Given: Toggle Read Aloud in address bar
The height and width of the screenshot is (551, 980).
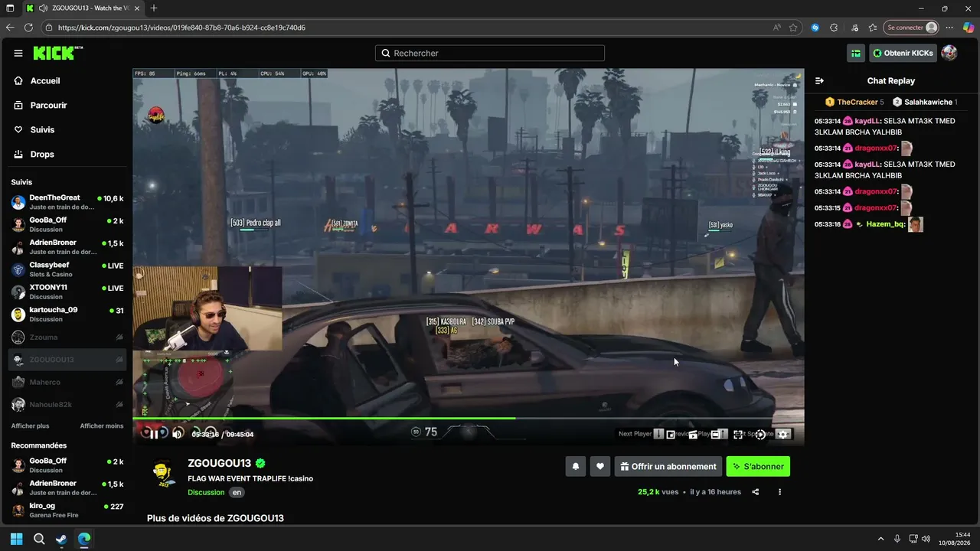Looking at the screenshot, I should tap(777, 28).
